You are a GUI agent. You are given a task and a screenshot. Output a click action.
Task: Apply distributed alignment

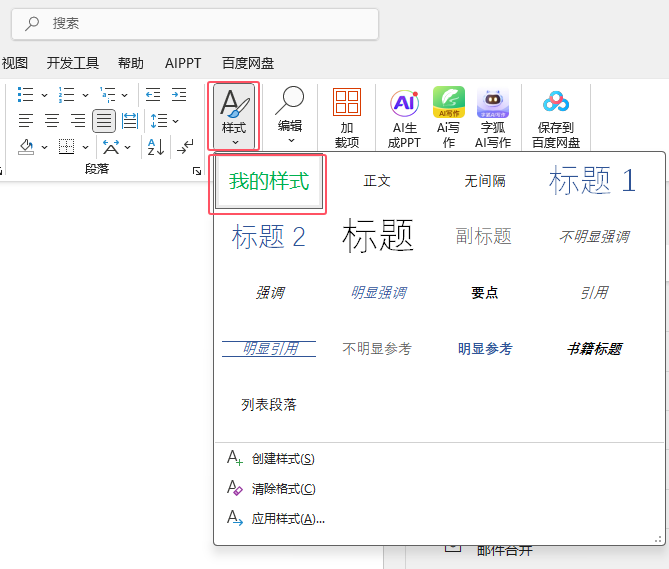tap(130, 121)
